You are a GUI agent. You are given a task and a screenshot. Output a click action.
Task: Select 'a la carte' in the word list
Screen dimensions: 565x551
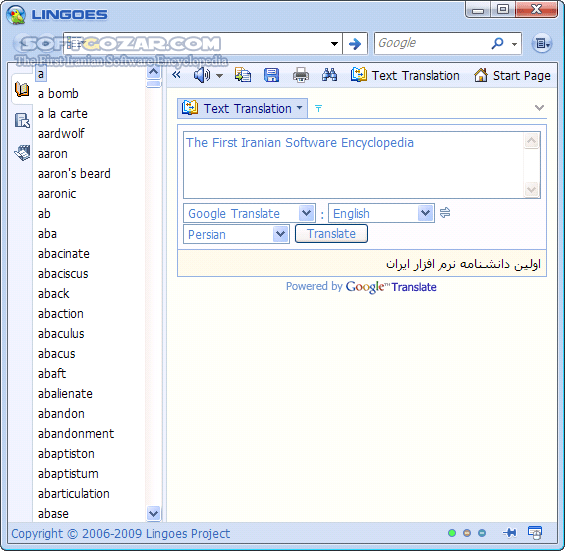63,114
